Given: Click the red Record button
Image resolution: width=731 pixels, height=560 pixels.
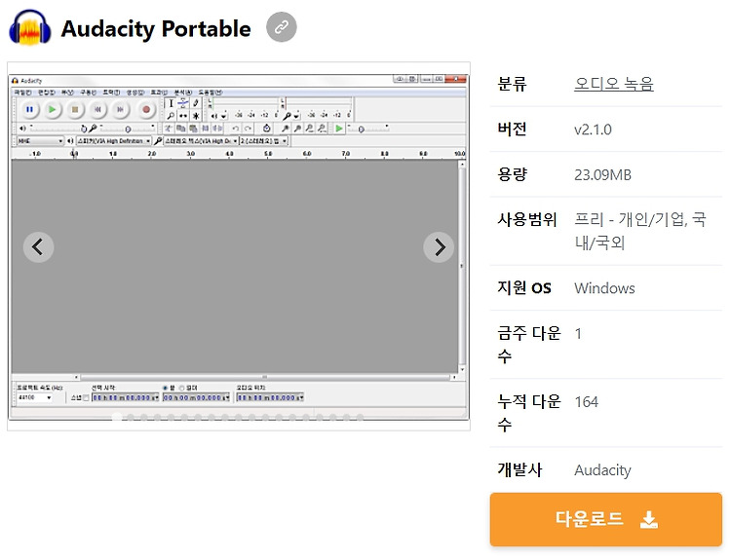Looking at the screenshot, I should coord(146,109).
